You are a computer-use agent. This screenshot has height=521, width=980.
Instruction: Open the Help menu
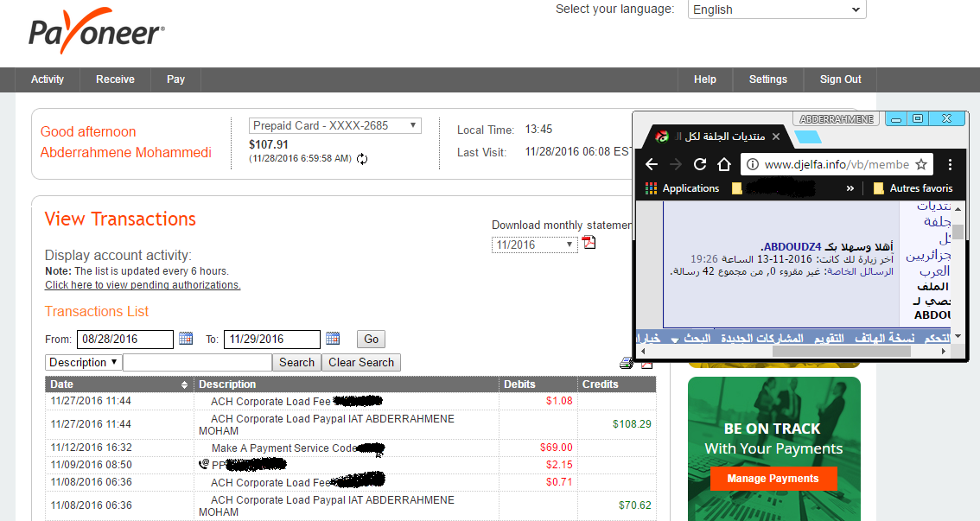point(705,79)
